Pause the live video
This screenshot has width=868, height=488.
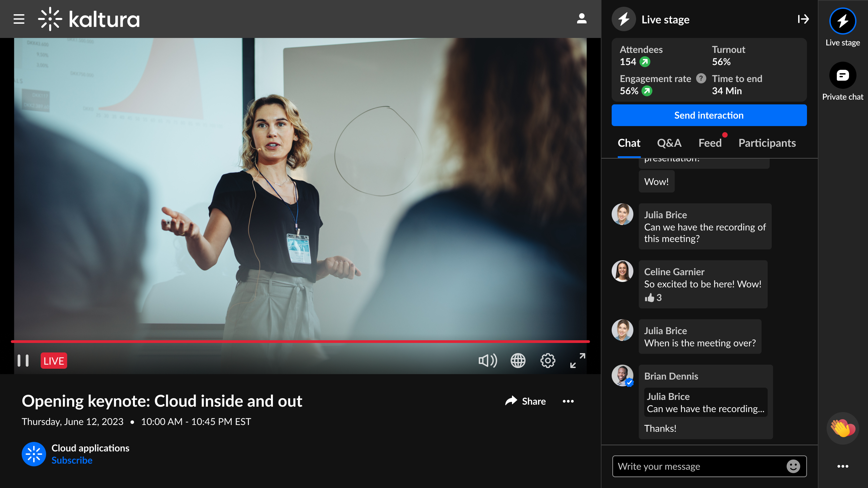click(23, 361)
